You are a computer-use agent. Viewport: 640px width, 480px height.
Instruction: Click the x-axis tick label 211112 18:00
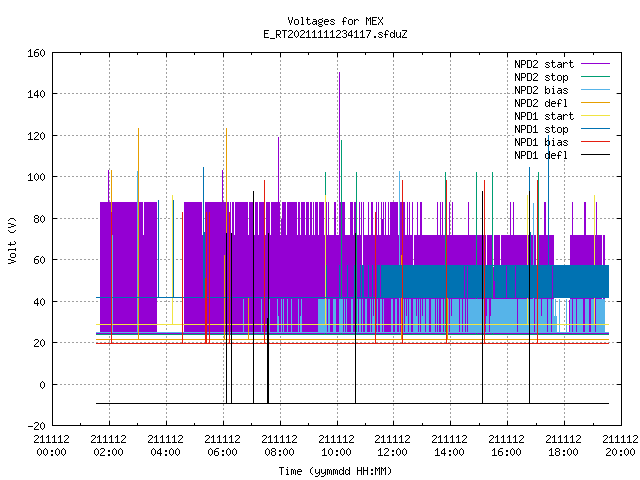click(x=563, y=446)
